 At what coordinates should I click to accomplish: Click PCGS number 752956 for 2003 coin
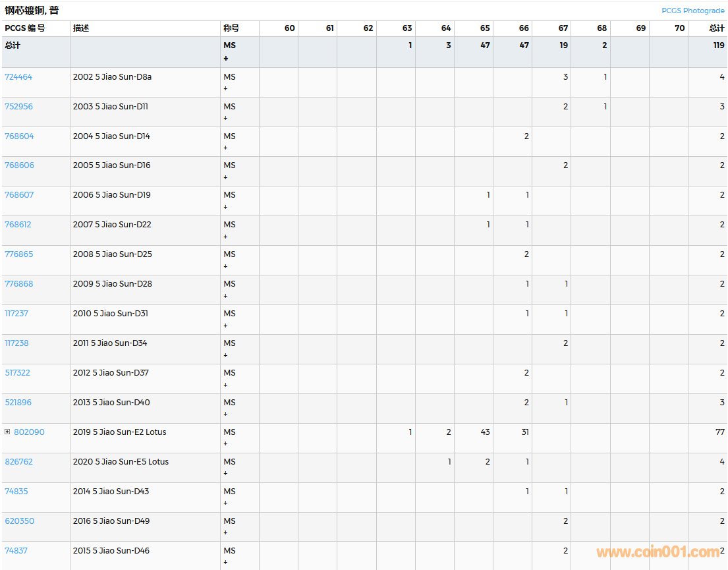[18, 107]
